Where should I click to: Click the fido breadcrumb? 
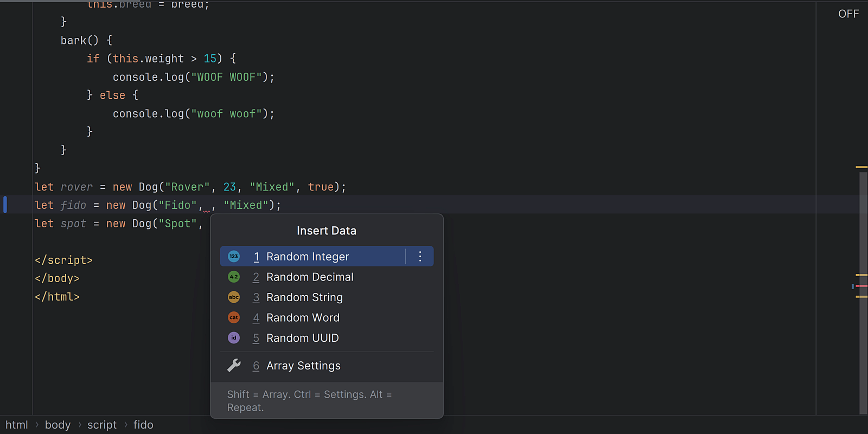coord(143,425)
